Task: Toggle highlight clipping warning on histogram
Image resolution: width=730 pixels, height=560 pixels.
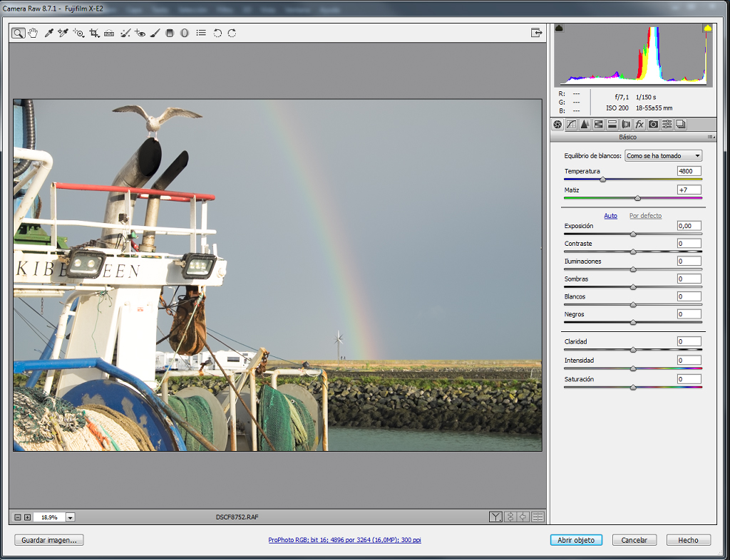Action: pyautogui.click(x=708, y=28)
